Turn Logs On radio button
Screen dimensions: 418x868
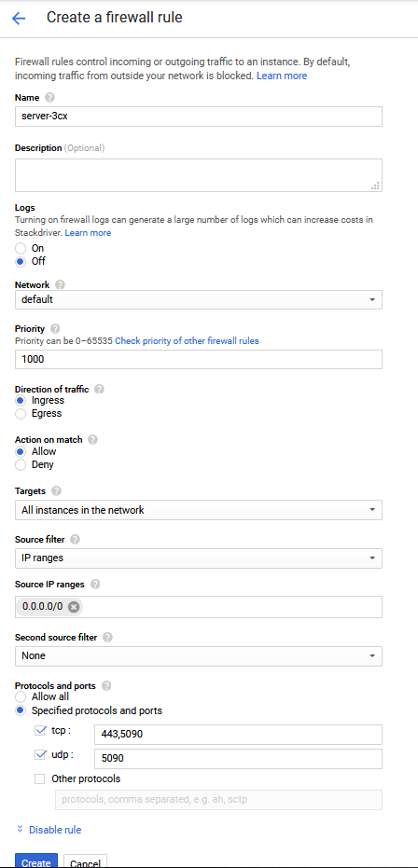point(21,248)
